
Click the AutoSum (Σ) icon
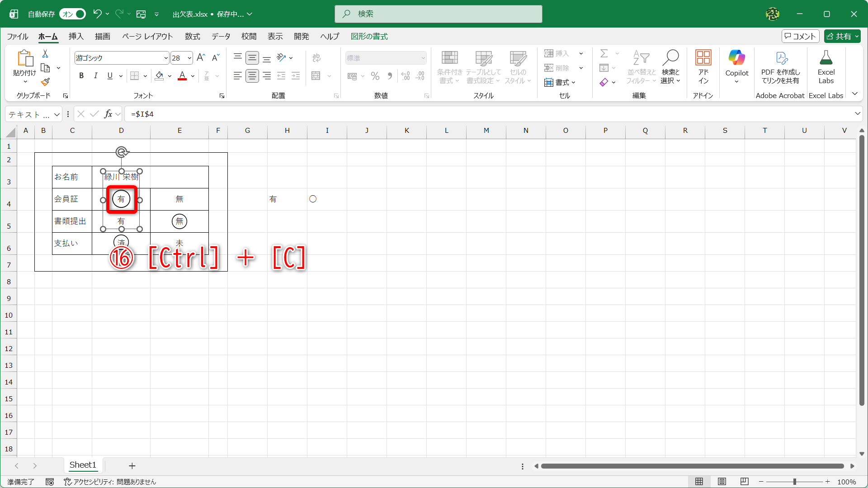pyautogui.click(x=604, y=53)
